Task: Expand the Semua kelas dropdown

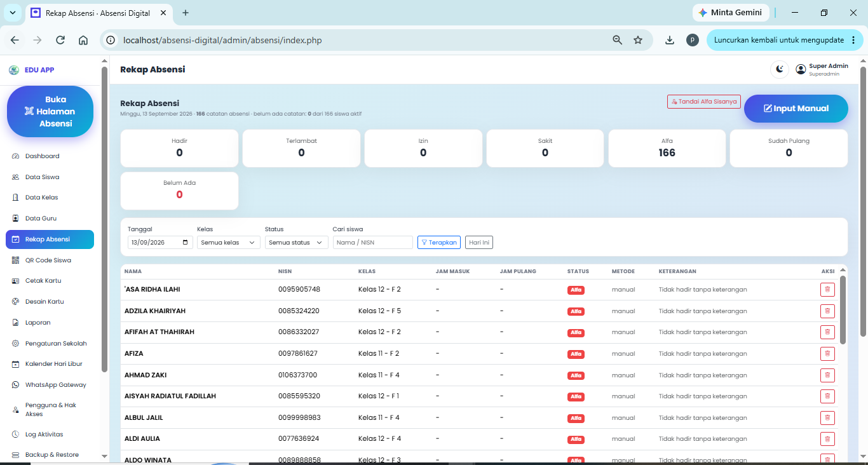Action: click(229, 243)
